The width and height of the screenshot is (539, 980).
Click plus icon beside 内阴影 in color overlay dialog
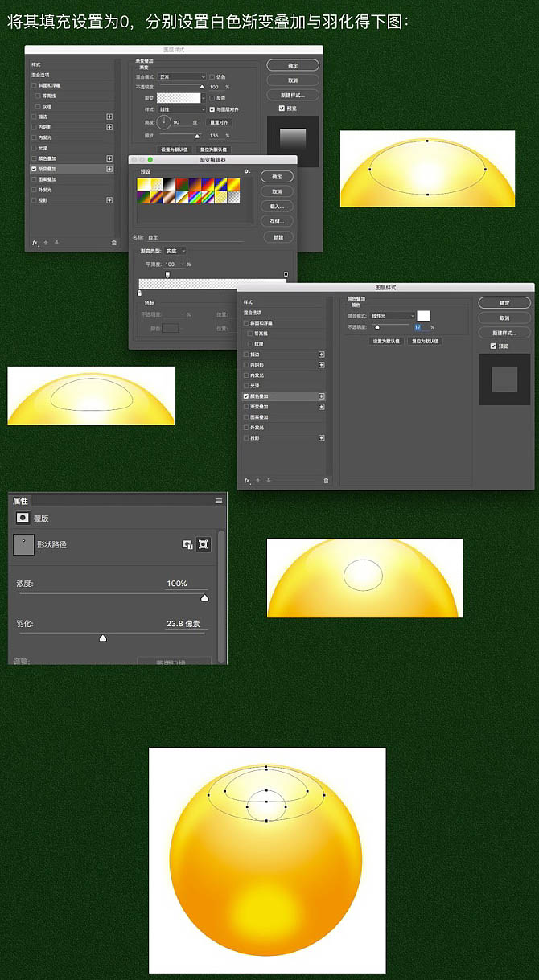(x=321, y=365)
